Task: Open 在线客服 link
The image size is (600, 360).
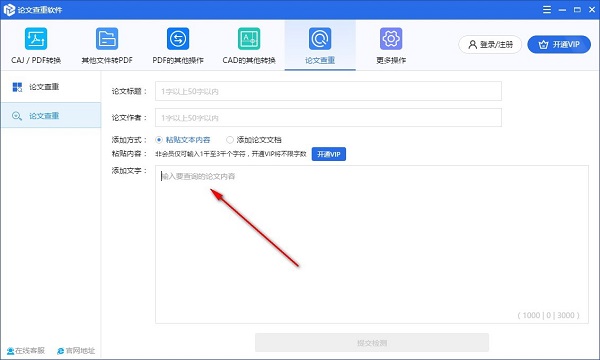Action: point(26,350)
